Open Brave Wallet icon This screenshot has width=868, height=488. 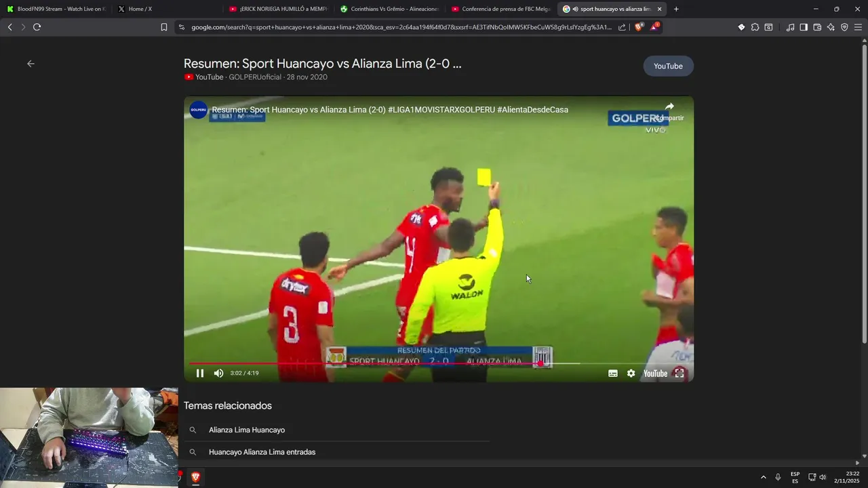tap(817, 27)
